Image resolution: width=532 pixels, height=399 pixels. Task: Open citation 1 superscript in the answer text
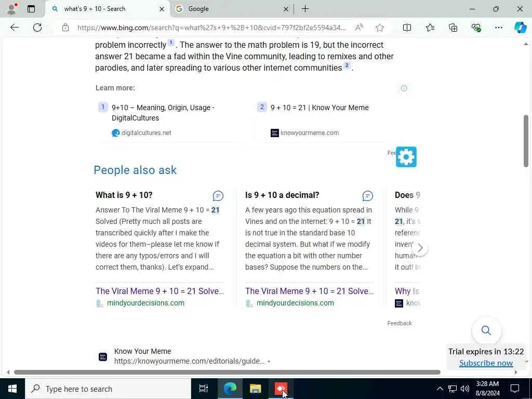[171, 43]
